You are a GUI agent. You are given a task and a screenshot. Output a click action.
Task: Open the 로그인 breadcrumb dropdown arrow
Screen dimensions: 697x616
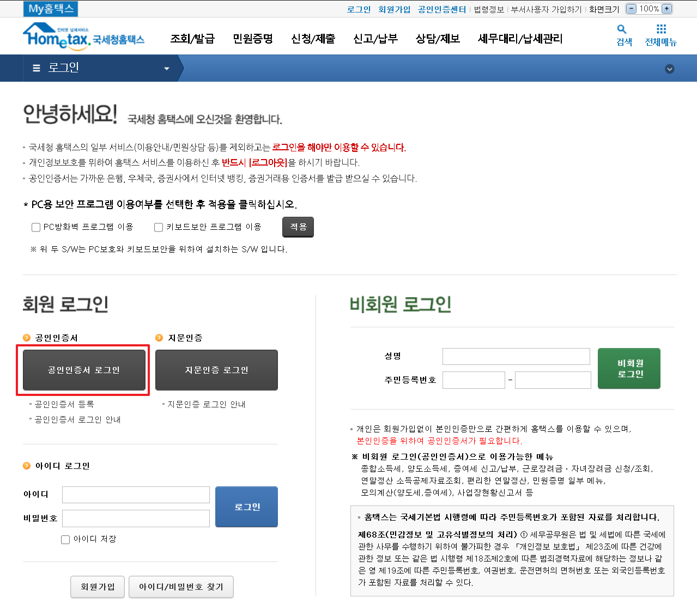click(x=167, y=69)
